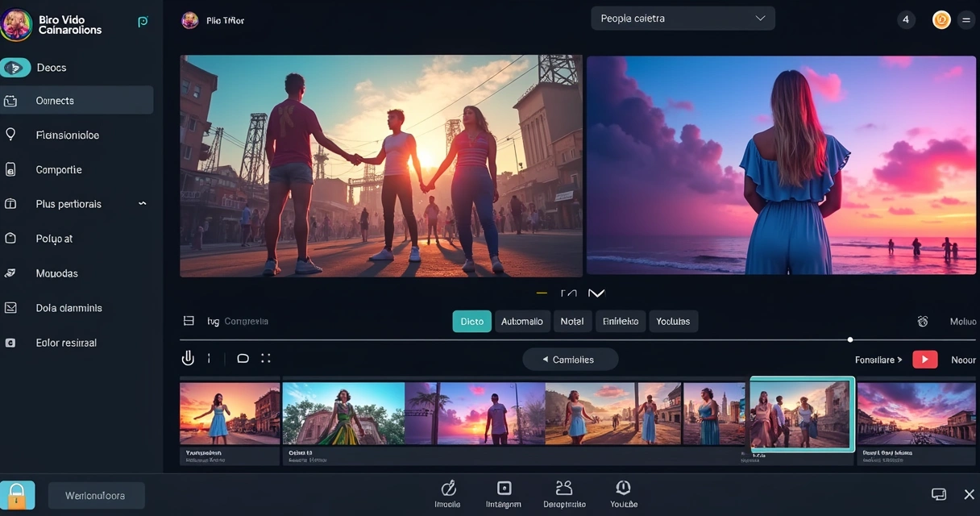Click the YouTube export icon at bottom
The width and height of the screenshot is (980, 516).
622,488
